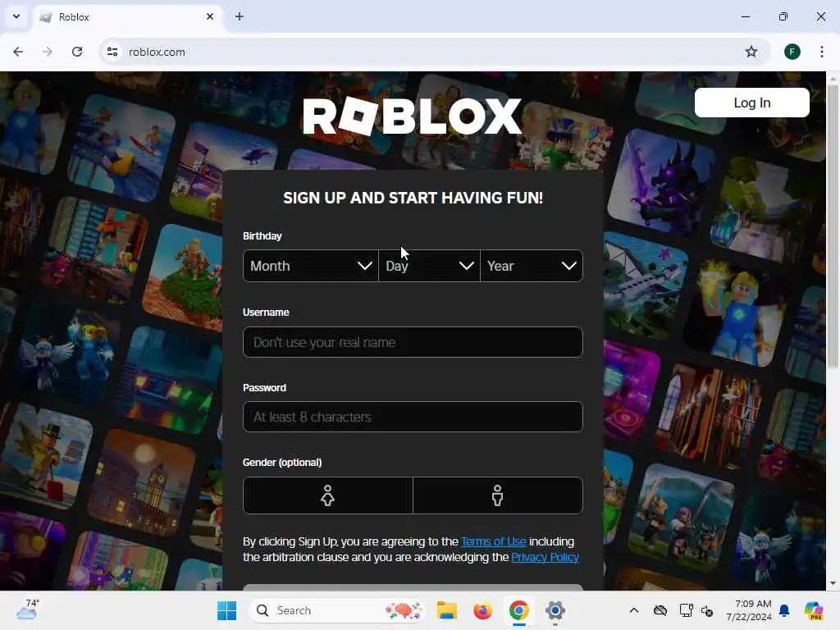Open the Day birthday dropdown
The height and width of the screenshot is (630, 840).
click(429, 266)
